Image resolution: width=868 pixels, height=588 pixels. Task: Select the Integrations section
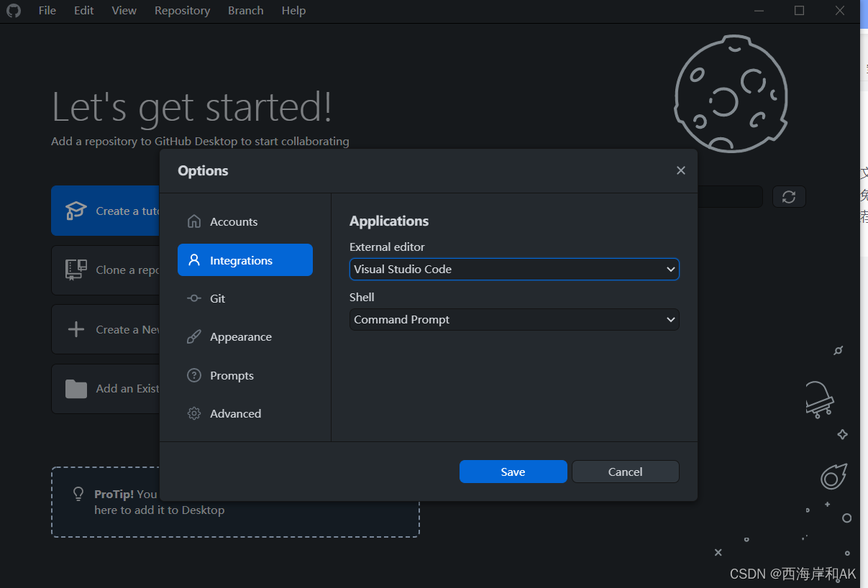[x=245, y=260]
